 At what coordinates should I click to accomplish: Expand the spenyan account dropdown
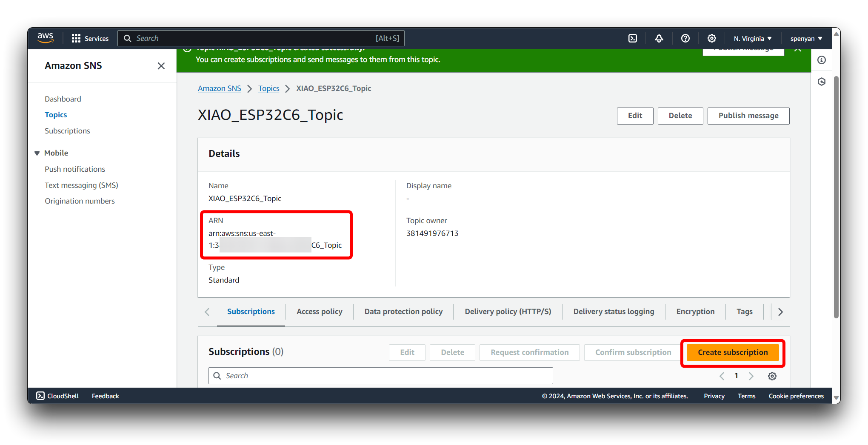pos(806,38)
